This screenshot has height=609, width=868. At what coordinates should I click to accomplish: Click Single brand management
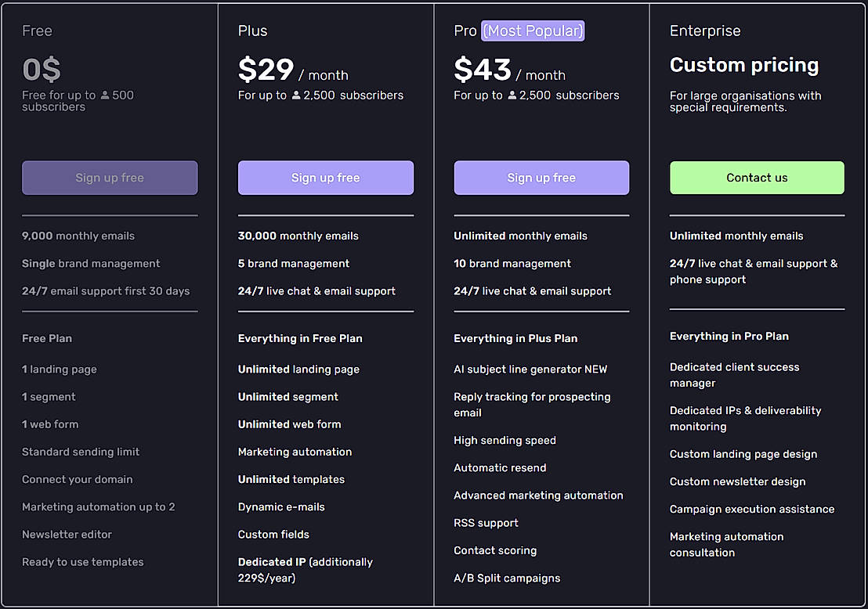(91, 263)
